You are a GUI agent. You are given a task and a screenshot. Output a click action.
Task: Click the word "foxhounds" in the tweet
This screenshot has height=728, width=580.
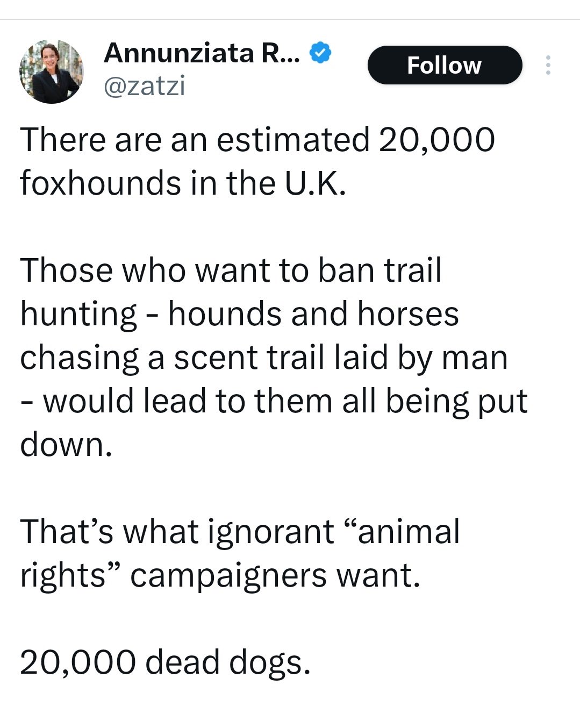101,183
